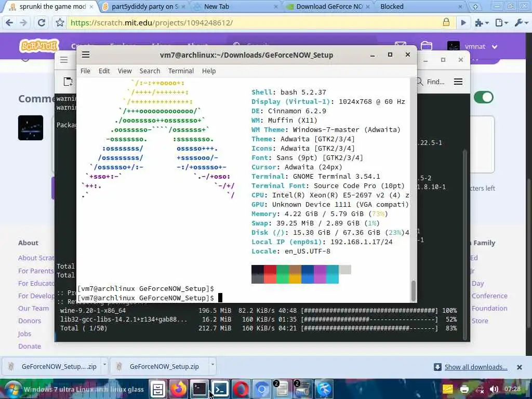Viewport: 532px width, 399px height.
Task: Switch to the part5ydiddy party tab
Action: click(144, 6)
